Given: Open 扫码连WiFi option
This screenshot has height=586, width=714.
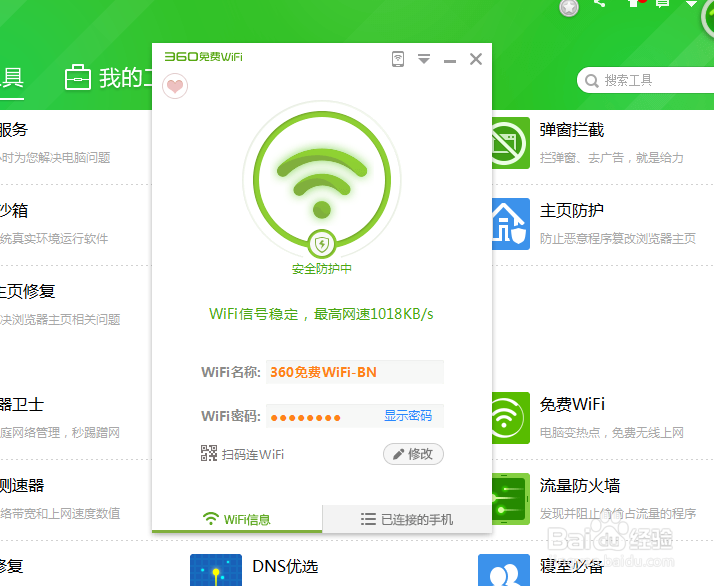Looking at the screenshot, I should click(253, 454).
